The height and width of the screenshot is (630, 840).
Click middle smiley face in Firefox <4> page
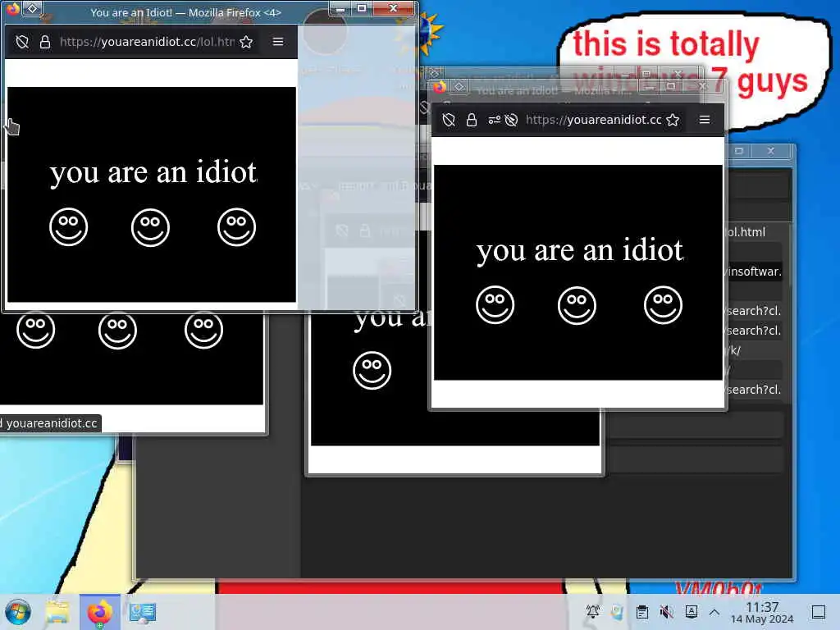pos(151,227)
